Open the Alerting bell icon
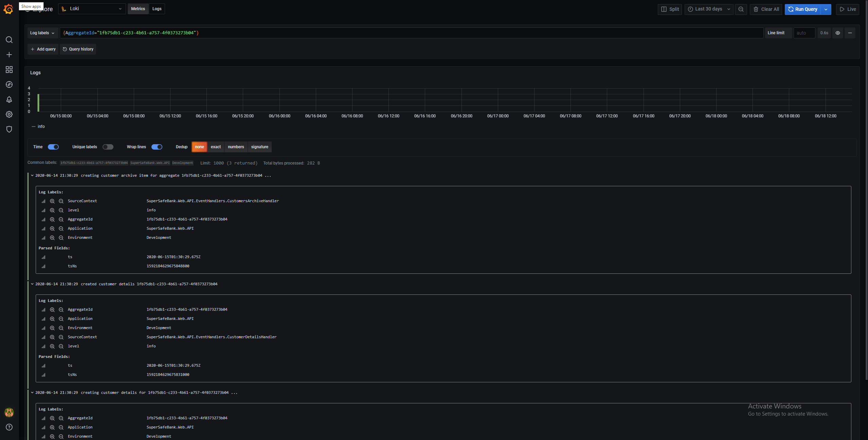The image size is (868, 440). [x=9, y=99]
